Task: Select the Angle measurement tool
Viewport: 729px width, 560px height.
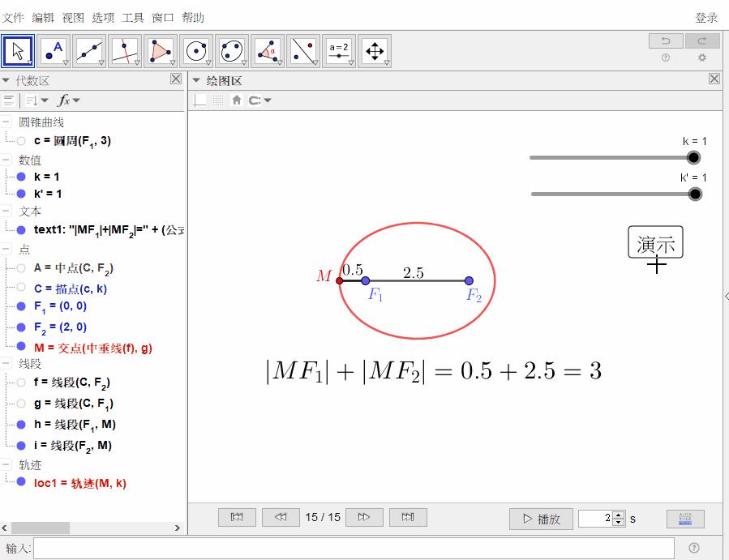Action: point(268,51)
